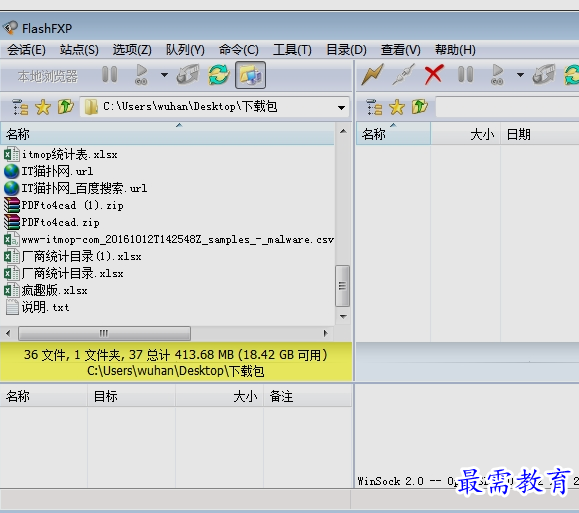Open the 会话(E) menu
Viewport: 579px width, 513px height.
(x=26, y=49)
